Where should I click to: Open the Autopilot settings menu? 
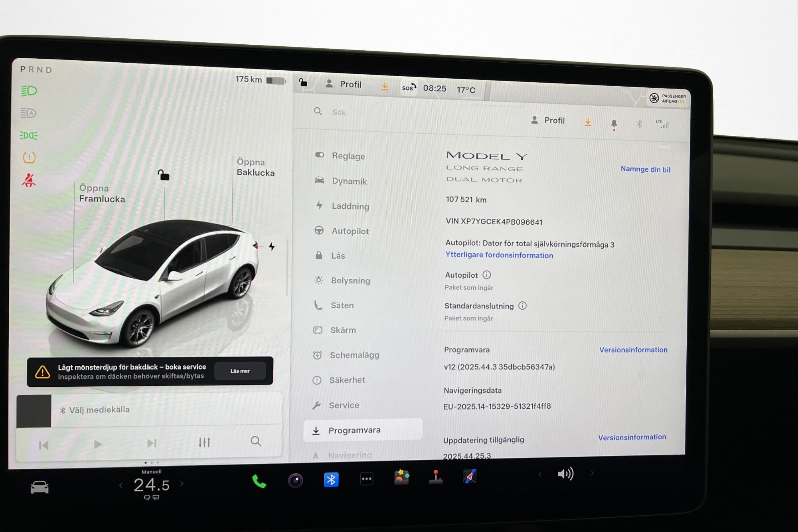pos(350,231)
